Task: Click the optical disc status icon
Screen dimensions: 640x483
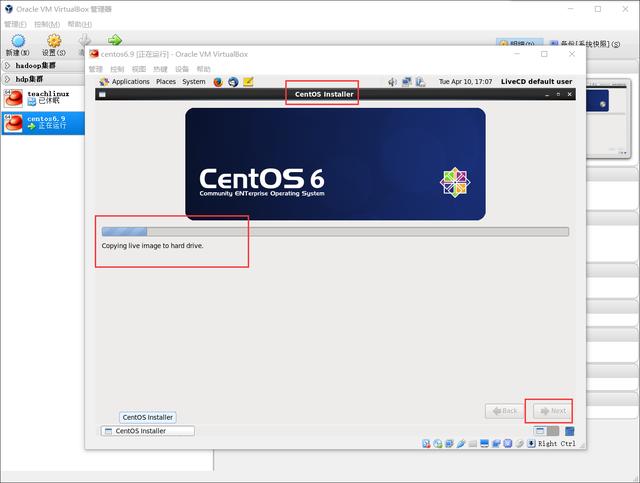Action: [x=438, y=443]
